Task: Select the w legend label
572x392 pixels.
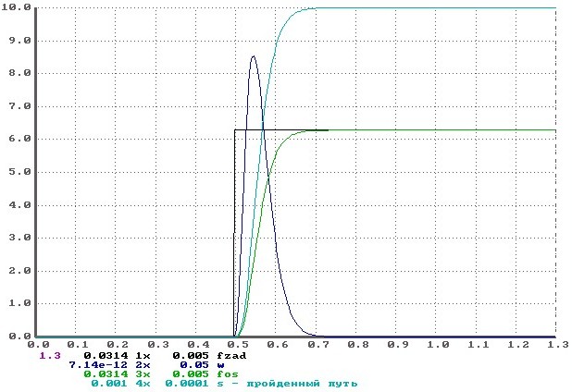Action: tap(220, 365)
